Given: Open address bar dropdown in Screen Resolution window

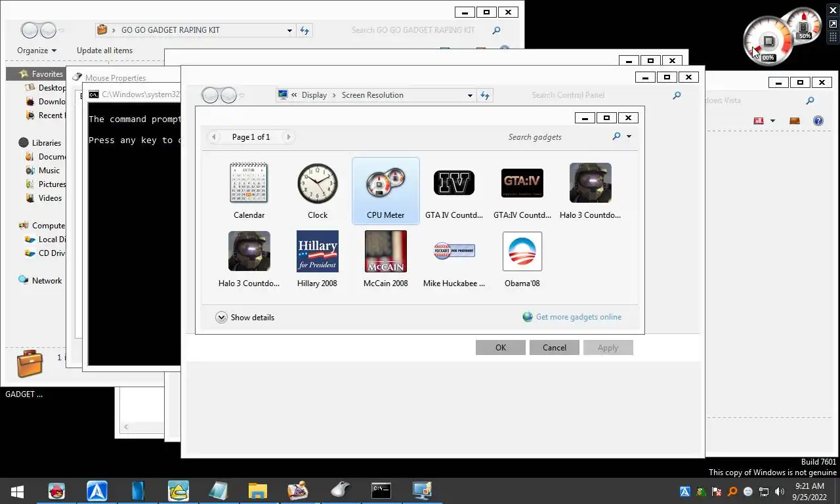Looking at the screenshot, I should click(470, 95).
